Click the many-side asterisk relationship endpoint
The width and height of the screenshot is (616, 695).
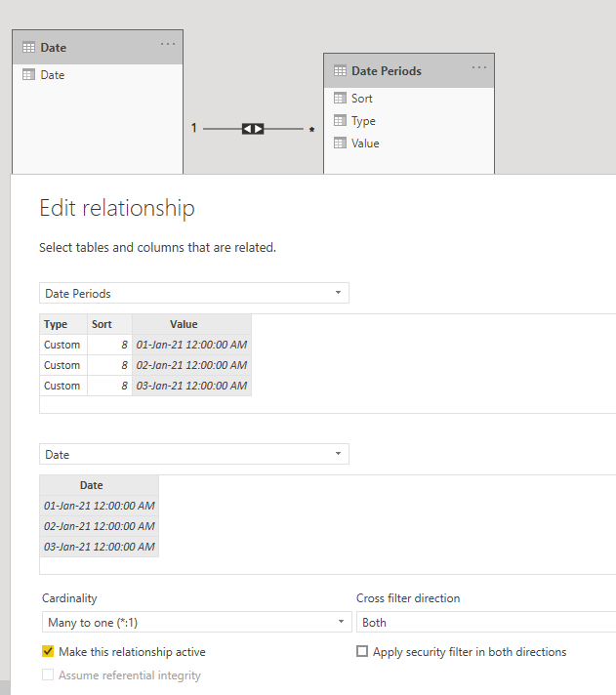[312, 130]
